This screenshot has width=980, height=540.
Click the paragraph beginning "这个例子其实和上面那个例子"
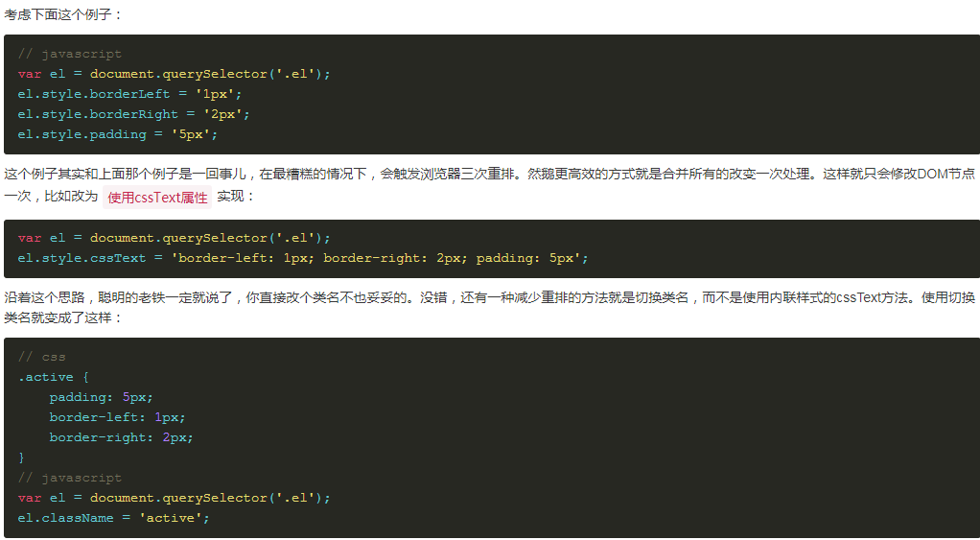pos(489,175)
